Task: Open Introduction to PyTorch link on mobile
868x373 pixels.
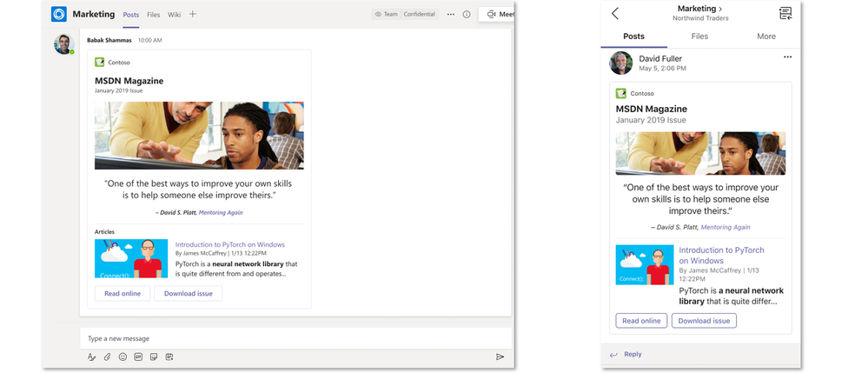Action: (x=721, y=255)
